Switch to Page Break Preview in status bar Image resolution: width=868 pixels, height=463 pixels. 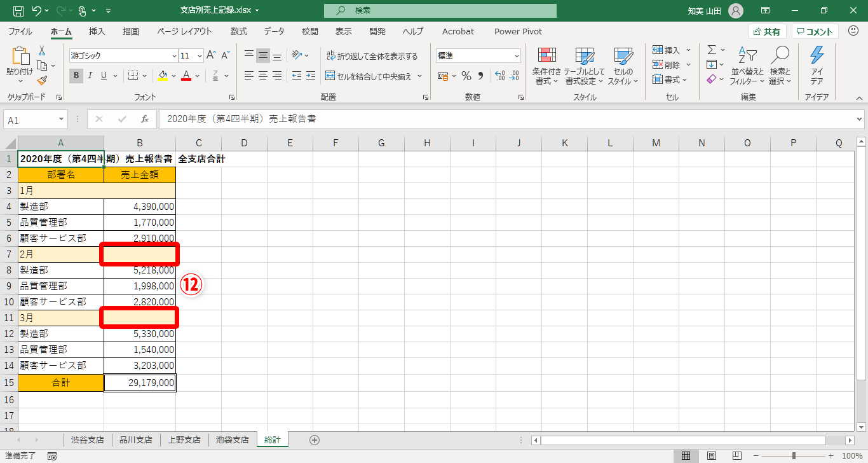[737, 456]
